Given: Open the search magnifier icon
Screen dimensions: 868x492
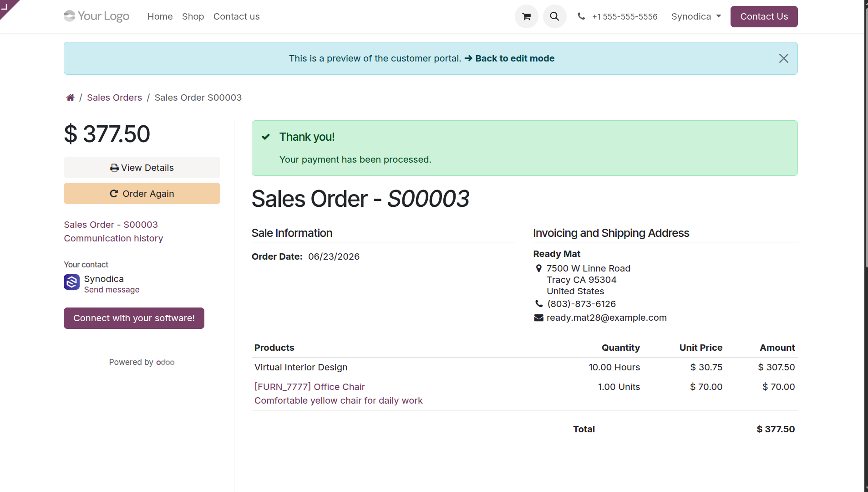Looking at the screenshot, I should click(x=554, y=16).
